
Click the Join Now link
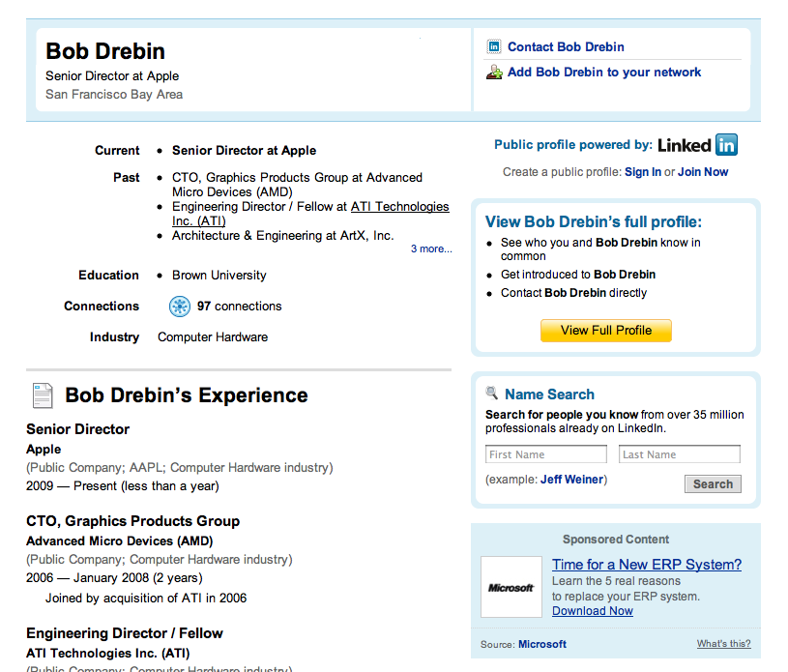(x=703, y=172)
